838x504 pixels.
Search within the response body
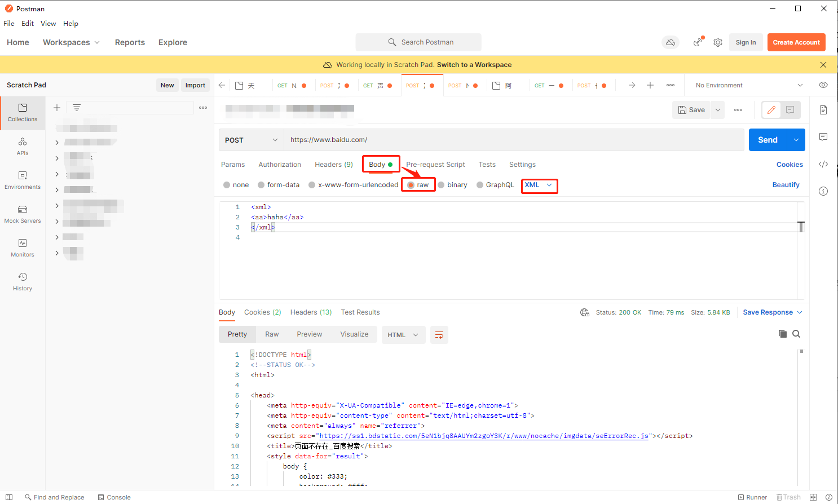pyautogui.click(x=796, y=334)
